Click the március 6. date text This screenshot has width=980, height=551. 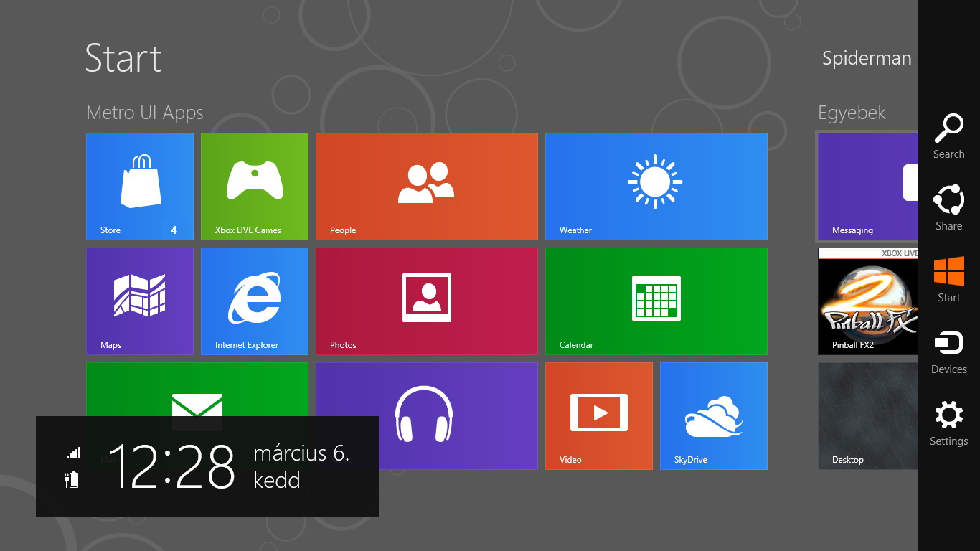tap(301, 453)
